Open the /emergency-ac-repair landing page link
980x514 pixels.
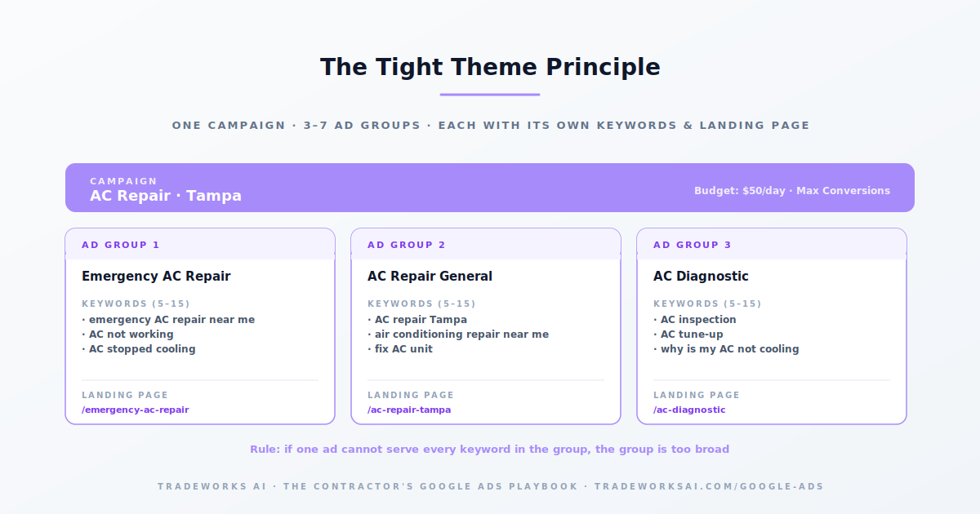(x=135, y=410)
